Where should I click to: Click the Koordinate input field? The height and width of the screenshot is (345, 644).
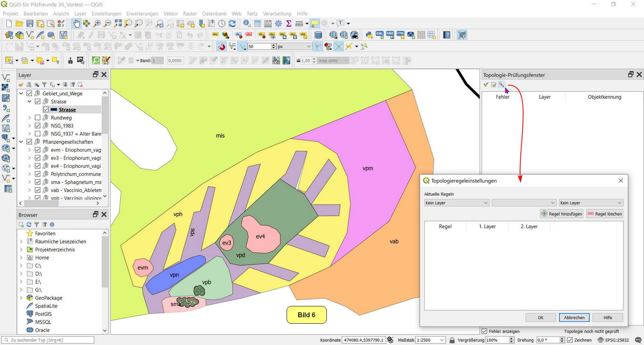click(363, 340)
